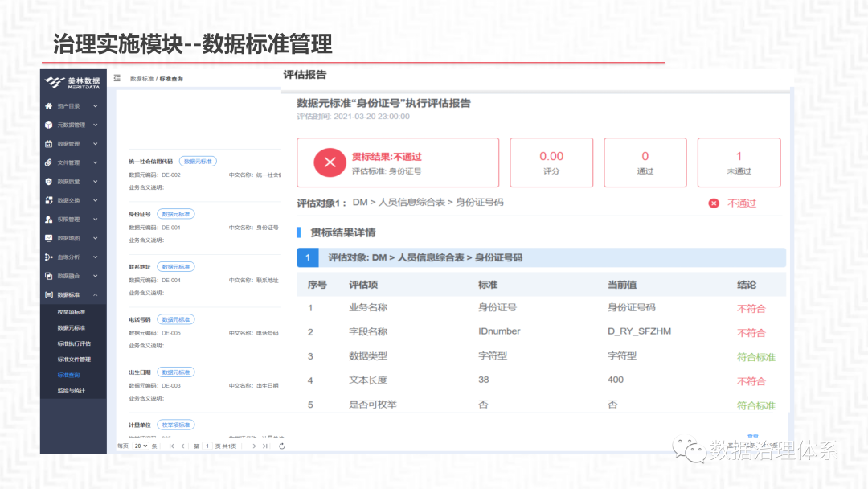Image resolution: width=868 pixels, height=489 pixels.
Task: Click the 元数据管理 cube icon
Action: pos(49,125)
